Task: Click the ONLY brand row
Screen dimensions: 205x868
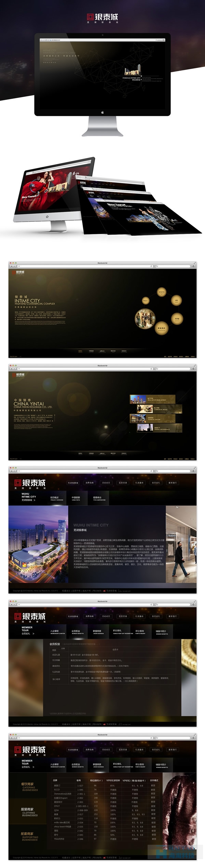Action: tap(105, 806)
